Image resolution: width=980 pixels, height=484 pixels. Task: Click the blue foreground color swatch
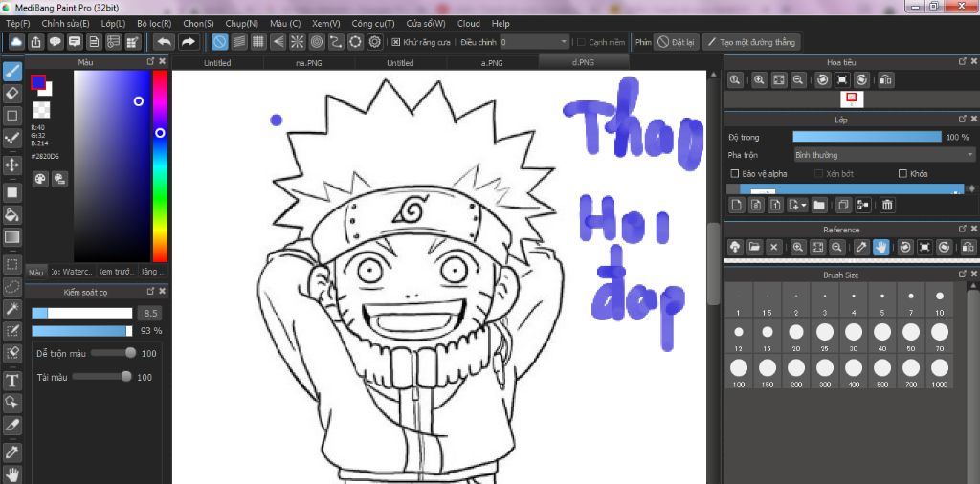[38, 82]
